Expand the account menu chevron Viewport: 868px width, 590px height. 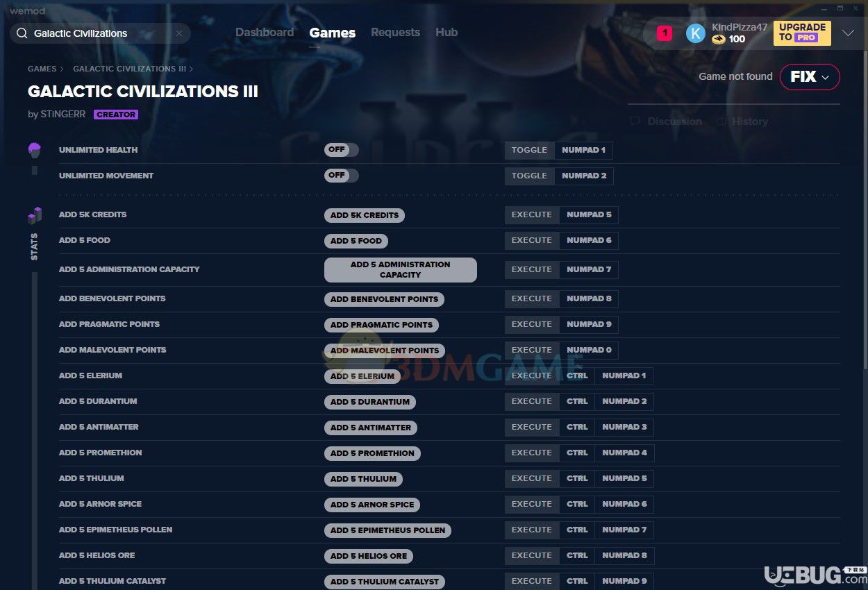[848, 33]
